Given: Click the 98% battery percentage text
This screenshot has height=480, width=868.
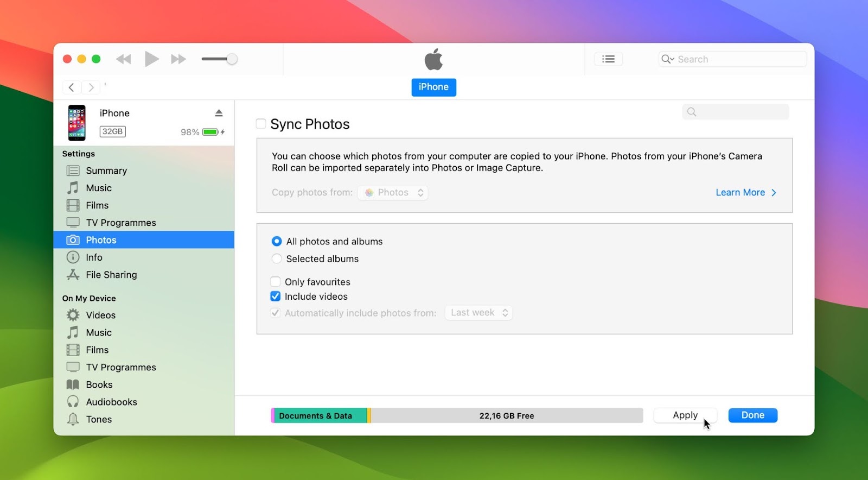Looking at the screenshot, I should point(190,132).
